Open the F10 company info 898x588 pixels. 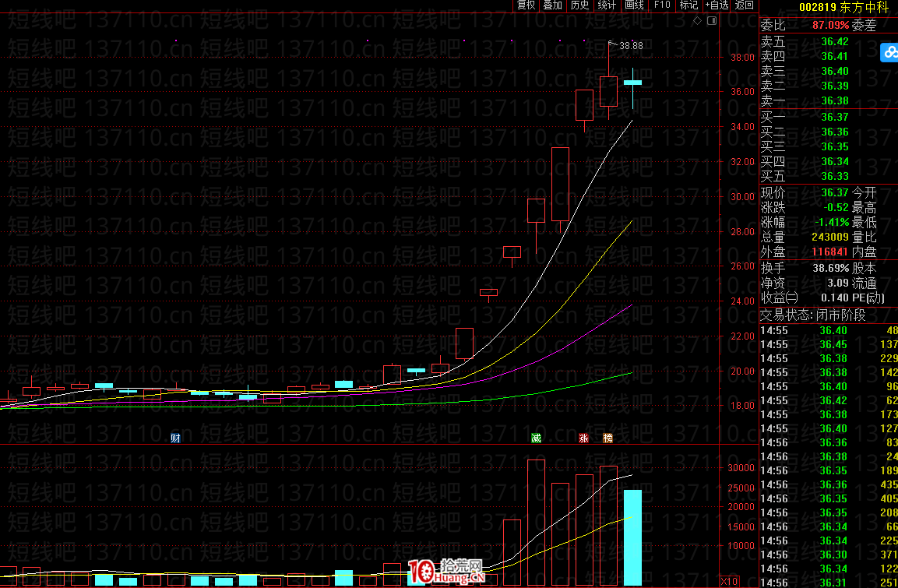pos(661,5)
